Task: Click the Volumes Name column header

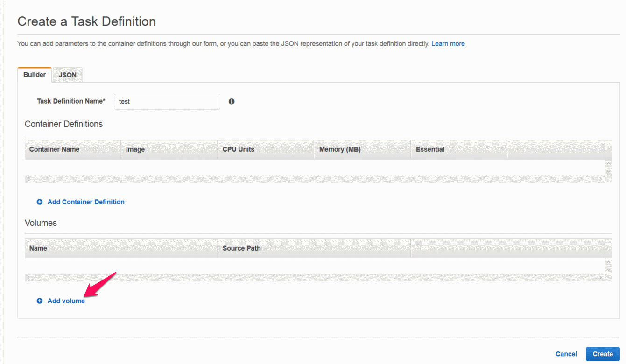Action: coord(121,248)
